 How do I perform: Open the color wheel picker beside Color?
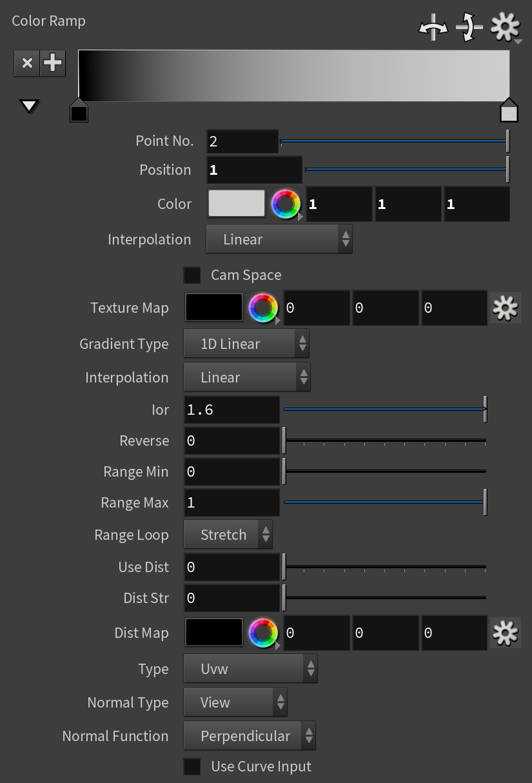[x=286, y=204]
